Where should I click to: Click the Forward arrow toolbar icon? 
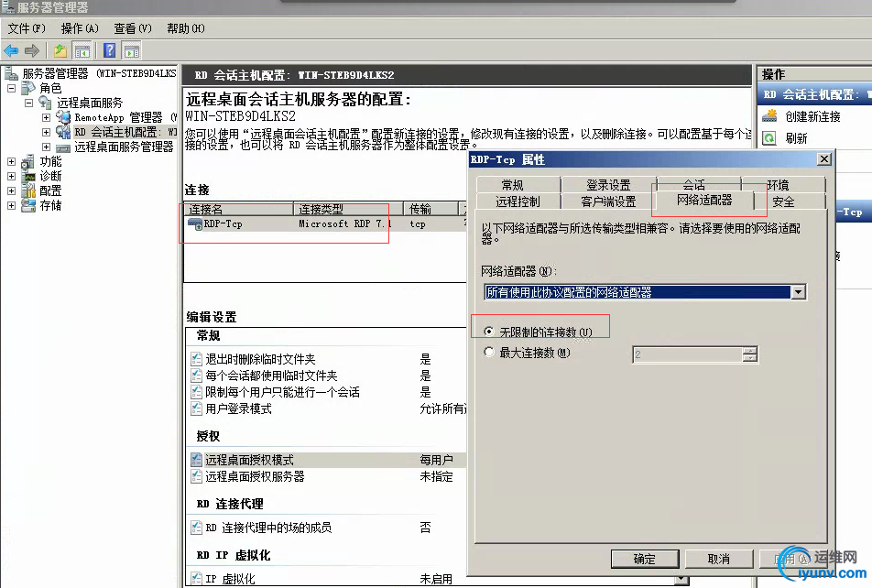[32, 51]
